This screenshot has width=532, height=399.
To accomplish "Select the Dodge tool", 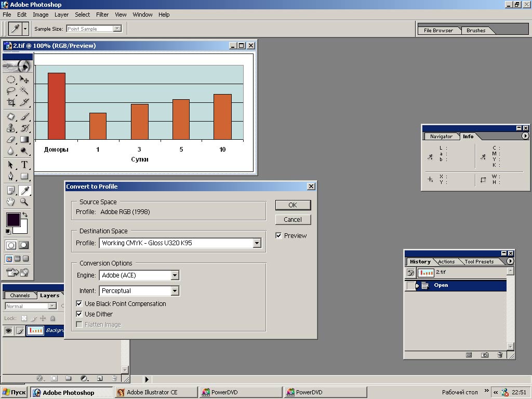I will click(24, 151).
